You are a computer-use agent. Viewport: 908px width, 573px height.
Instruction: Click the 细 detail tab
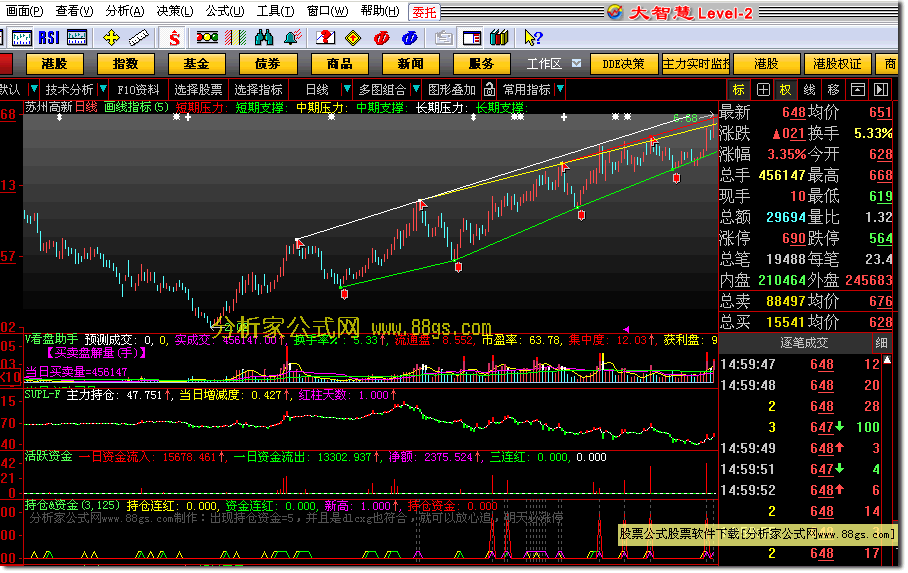point(882,342)
